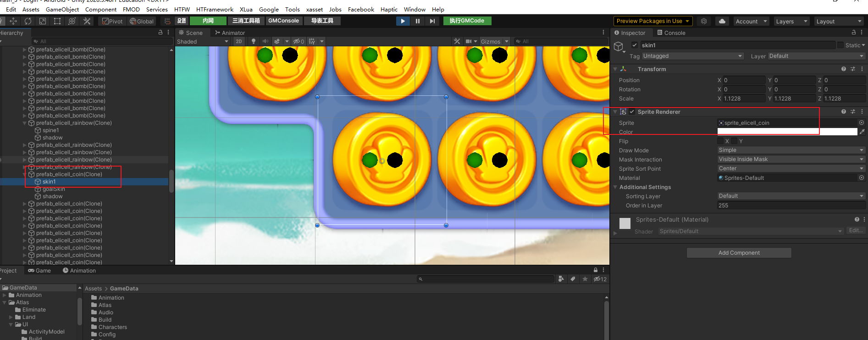Viewport: 868px width, 340px height.
Task: Open the scene camera settings icon
Action: 469,41
